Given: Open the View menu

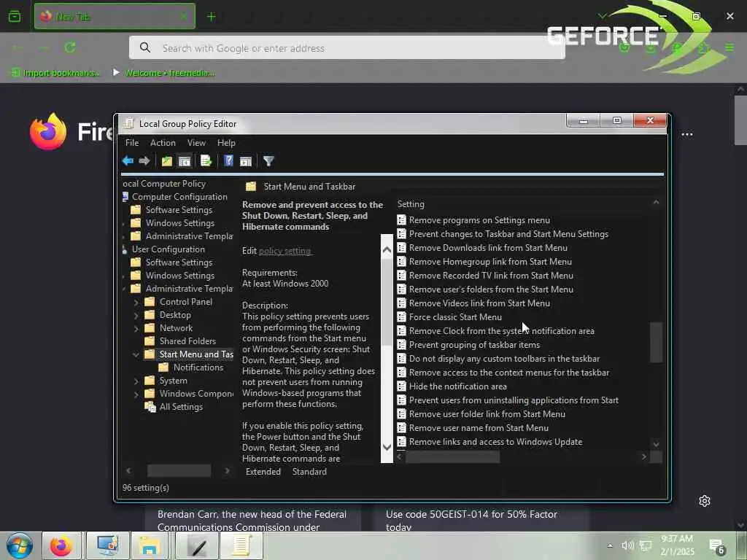Looking at the screenshot, I should point(196,143).
